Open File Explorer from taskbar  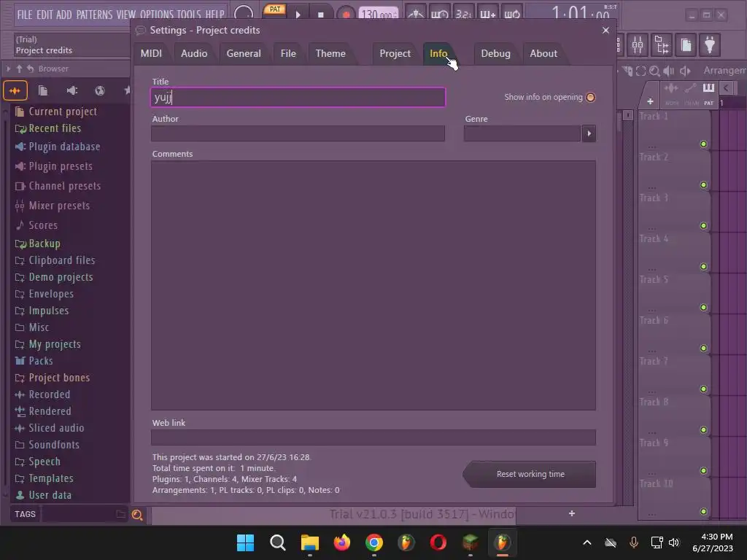pos(309,542)
